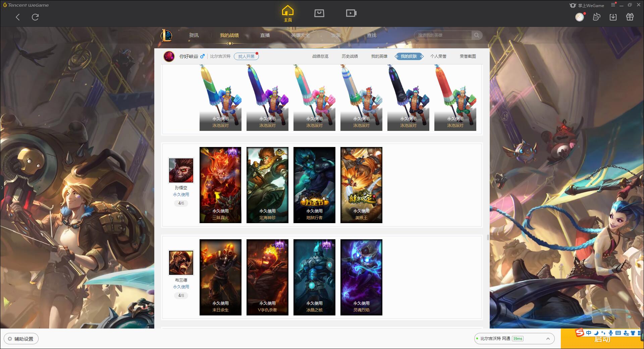Image resolution: width=644 pixels, height=349 pixels.
Task: Click the League of Legends logo
Action: coord(166,35)
